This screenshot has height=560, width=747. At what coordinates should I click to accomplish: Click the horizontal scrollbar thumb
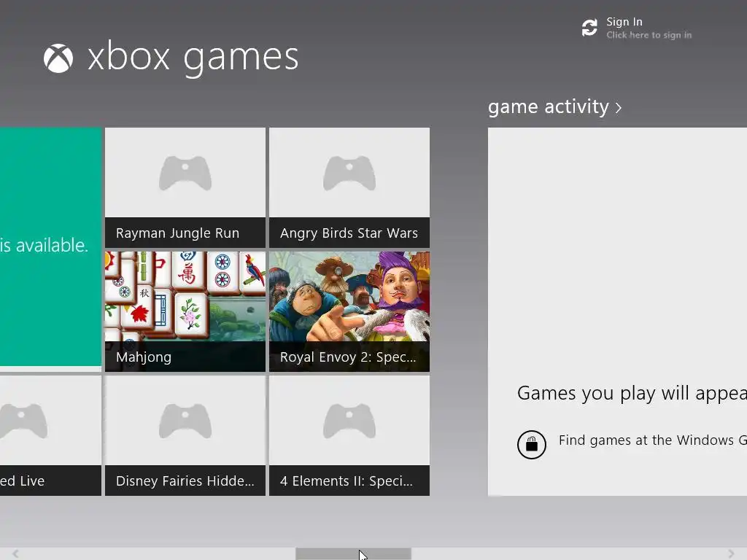353,554
